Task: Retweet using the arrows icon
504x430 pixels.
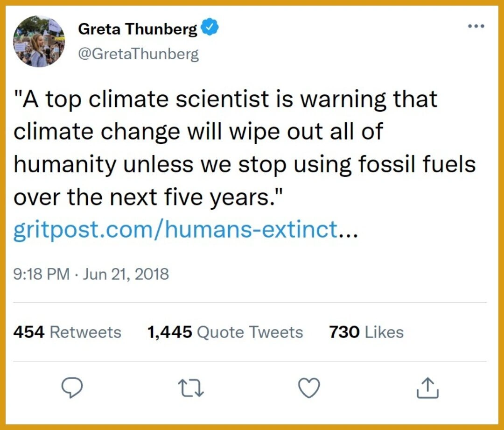Action: (x=191, y=388)
